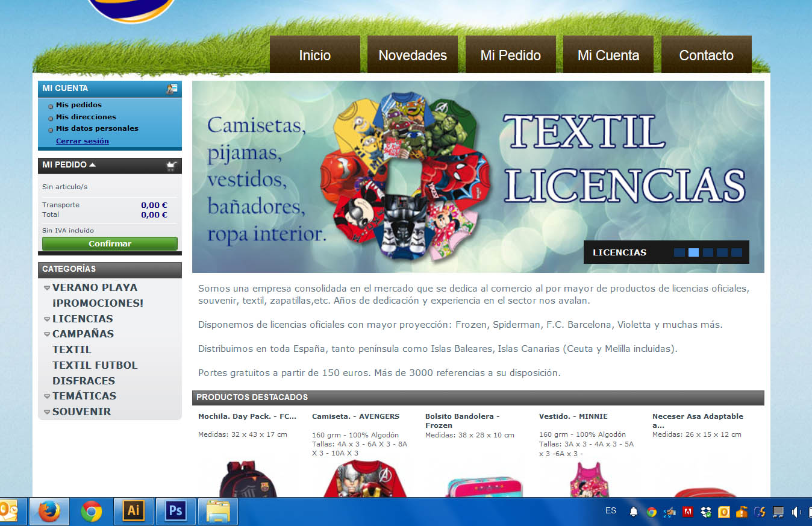Click the Avengers t-shirt product image

[x=366, y=479]
